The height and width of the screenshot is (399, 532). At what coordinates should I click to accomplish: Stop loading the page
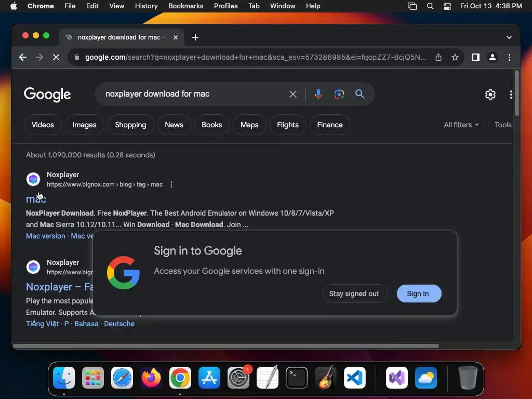pyautogui.click(x=56, y=57)
